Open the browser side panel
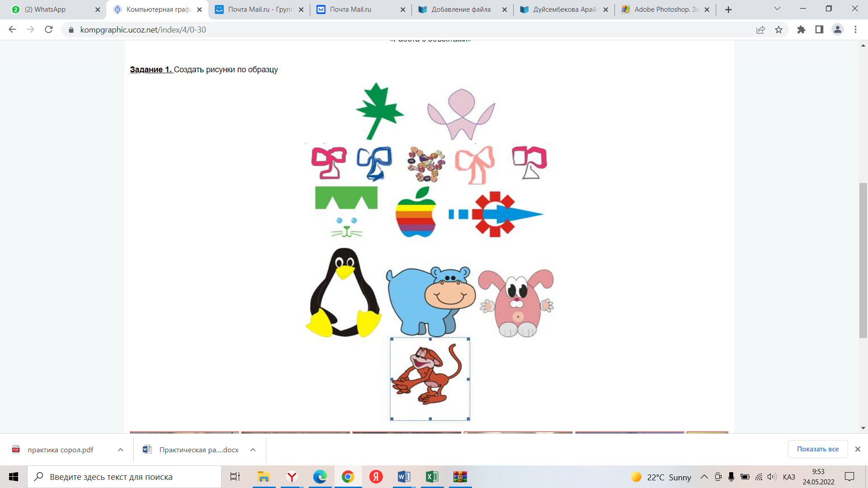The width and height of the screenshot is (868, 488). click(819, 30)
